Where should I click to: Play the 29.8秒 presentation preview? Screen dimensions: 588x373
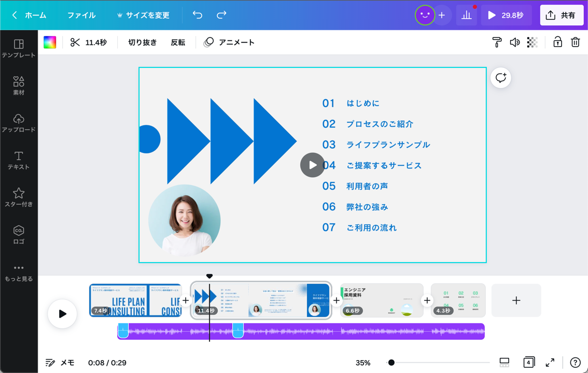[x=506, y=15]
